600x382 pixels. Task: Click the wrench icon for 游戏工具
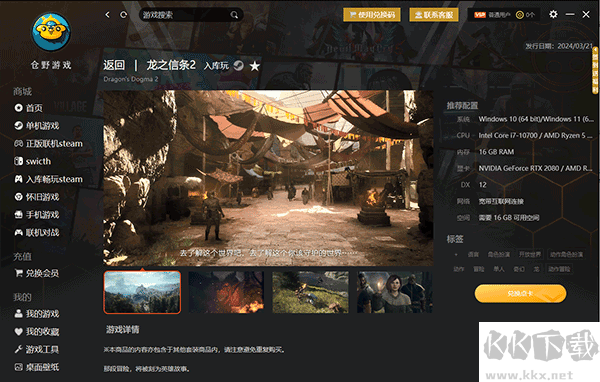tap(18, 349)
